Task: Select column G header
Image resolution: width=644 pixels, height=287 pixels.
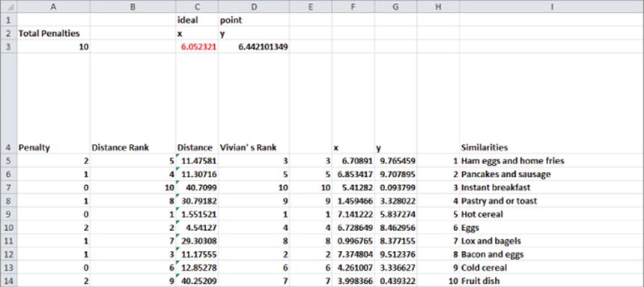Action: pos(395,6)
